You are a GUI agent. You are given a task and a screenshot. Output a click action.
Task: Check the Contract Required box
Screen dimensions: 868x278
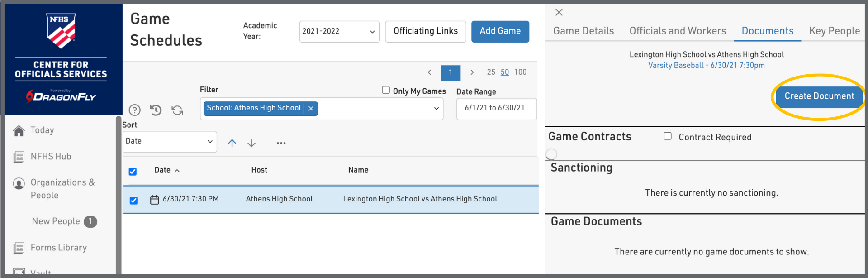(x=668, y=136)
